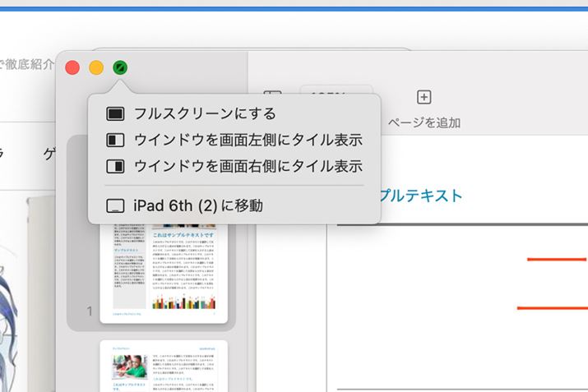588x392 pixels.
Task: Click the iPad display icon in the menu
Action: [x=115, y=206]
